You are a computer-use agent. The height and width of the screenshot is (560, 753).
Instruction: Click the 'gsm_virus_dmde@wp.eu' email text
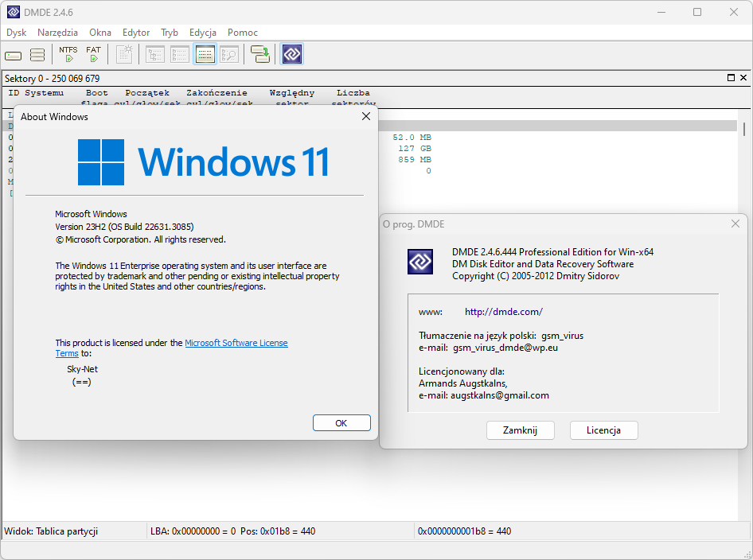click(505, 348)
